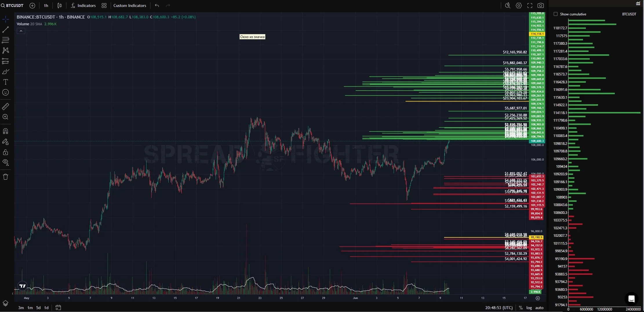Select the zoom in tool
The width and height of the screenshot is (644, 312).
pyautogui.click(x=6, y=117)
